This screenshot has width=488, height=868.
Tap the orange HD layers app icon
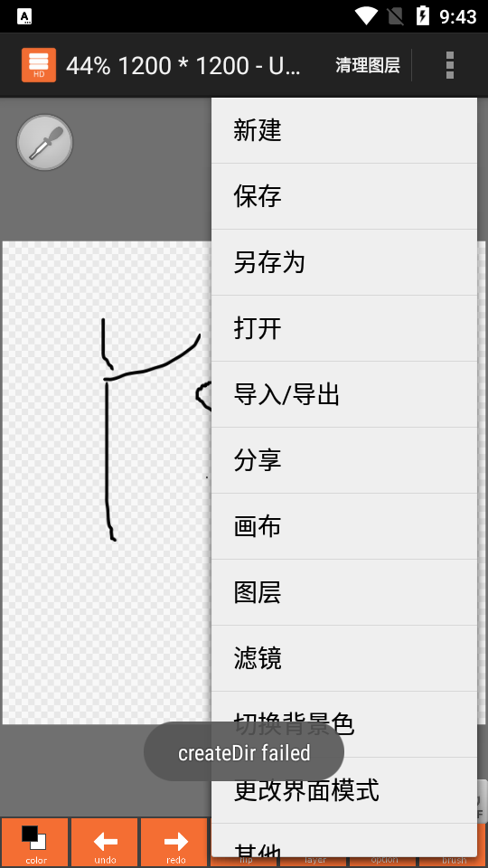point(39,65)
